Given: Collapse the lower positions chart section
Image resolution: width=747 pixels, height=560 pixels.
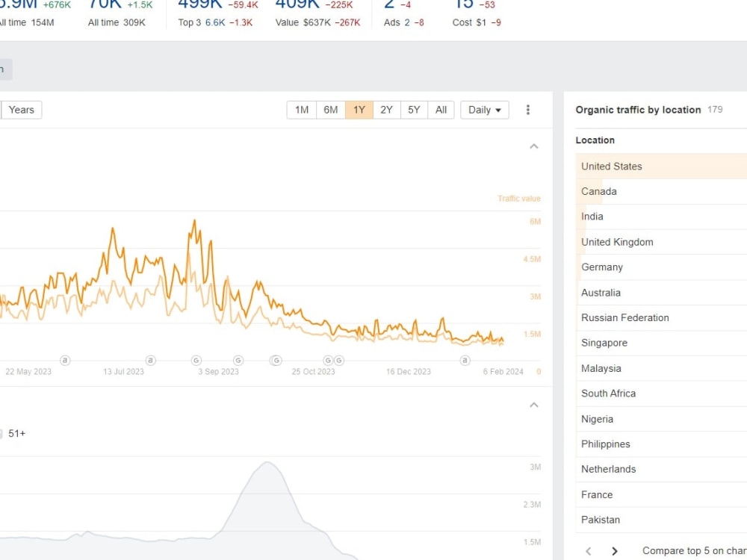Looking at the screenshot, I should 533,405.
